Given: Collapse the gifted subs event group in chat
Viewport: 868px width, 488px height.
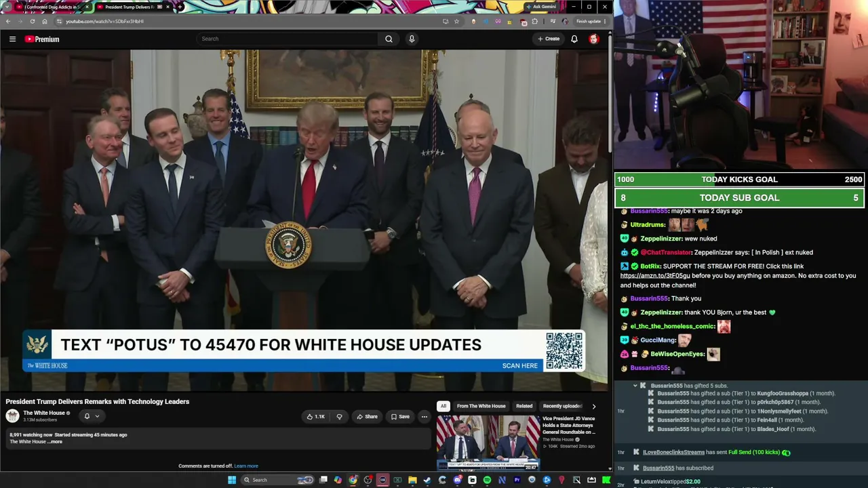Looking at the screenshot, I should click(635, 386).
